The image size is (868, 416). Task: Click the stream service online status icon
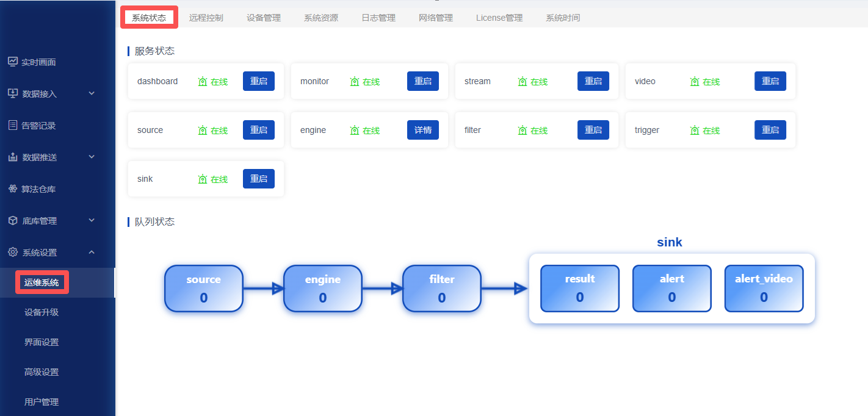pyautogui.click(x=523, y=81)
